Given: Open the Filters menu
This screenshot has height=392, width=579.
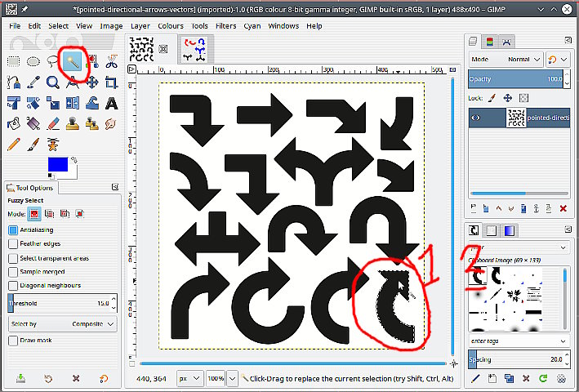Looking at the screenshot, I should 226,26.
